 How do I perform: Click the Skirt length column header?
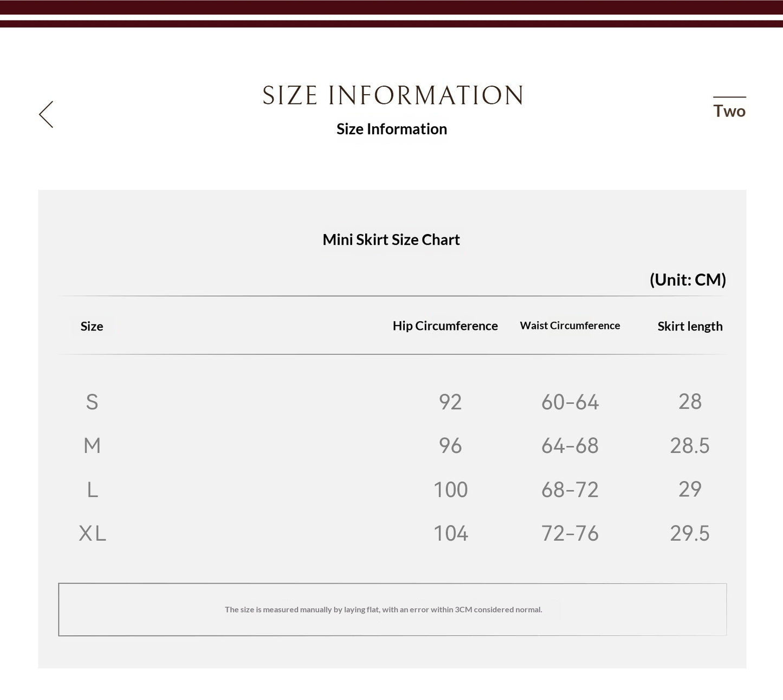(x=690, y=326)
